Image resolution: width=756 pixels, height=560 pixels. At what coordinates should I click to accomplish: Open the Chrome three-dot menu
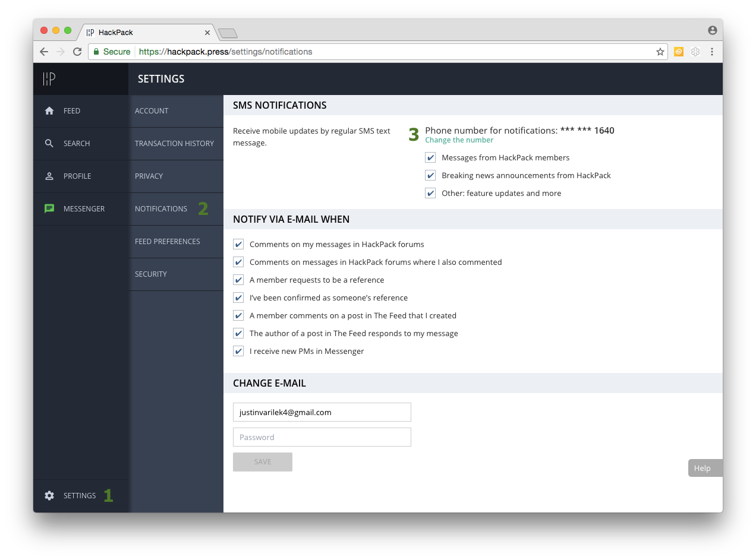tap(712, 52)
